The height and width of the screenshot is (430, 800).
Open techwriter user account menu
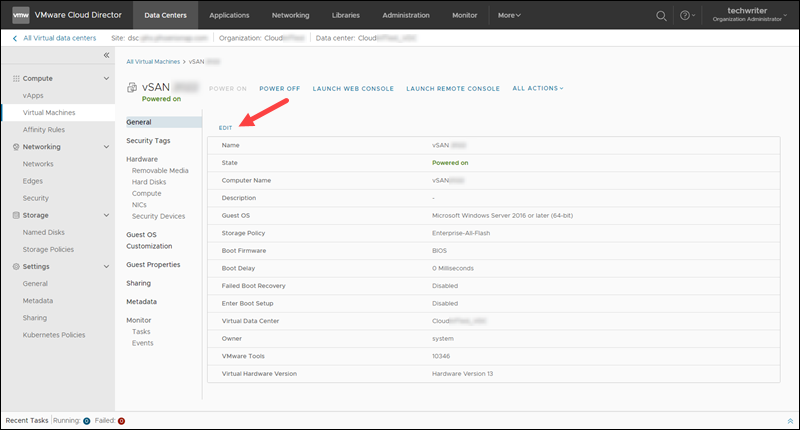[x=749, y=14]
